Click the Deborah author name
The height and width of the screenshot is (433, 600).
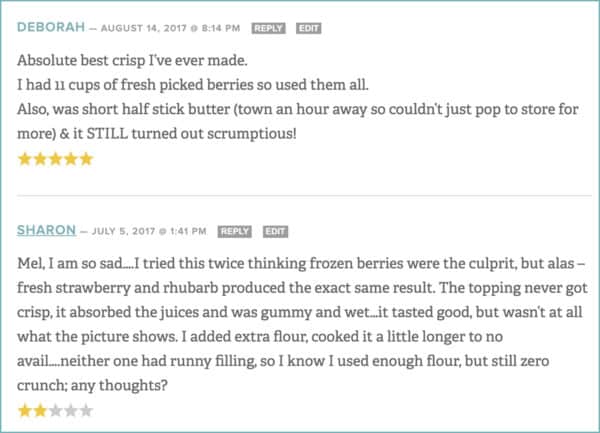[49, 27]
